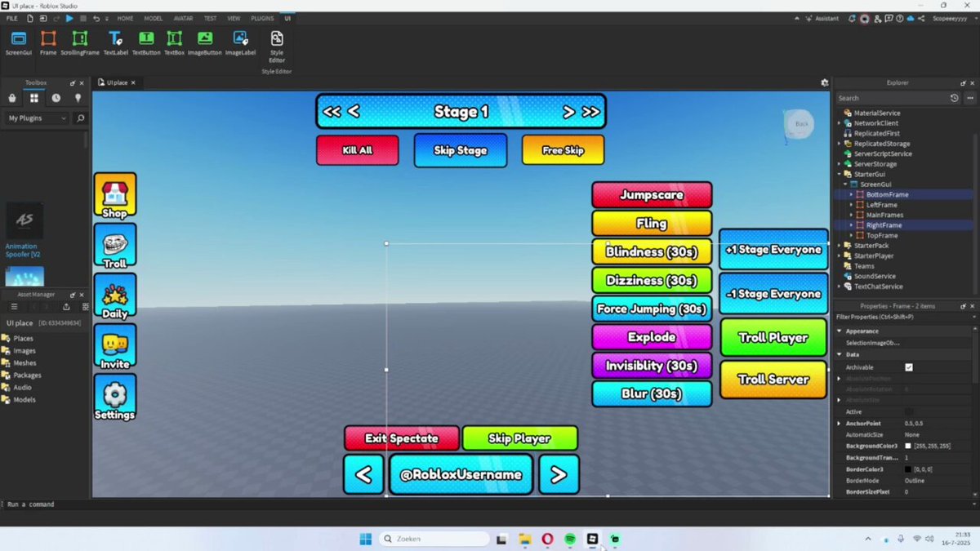Toggle the Archivable checkbox

pyautogui.click(x=909, y=367)
